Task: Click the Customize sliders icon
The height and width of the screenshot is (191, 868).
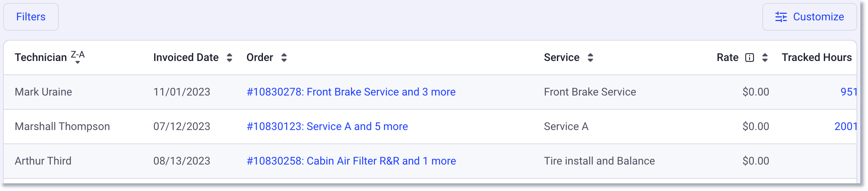Action: click(781, 17)
